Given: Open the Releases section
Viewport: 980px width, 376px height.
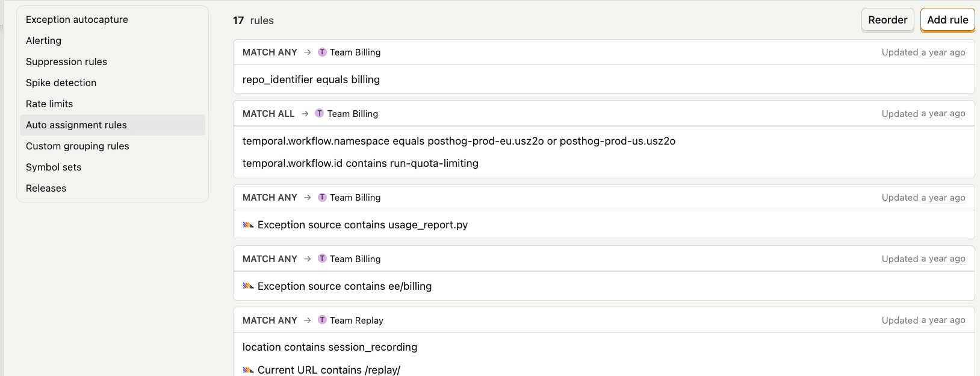Looking at the screenshot, I should (x=113, y=188).
